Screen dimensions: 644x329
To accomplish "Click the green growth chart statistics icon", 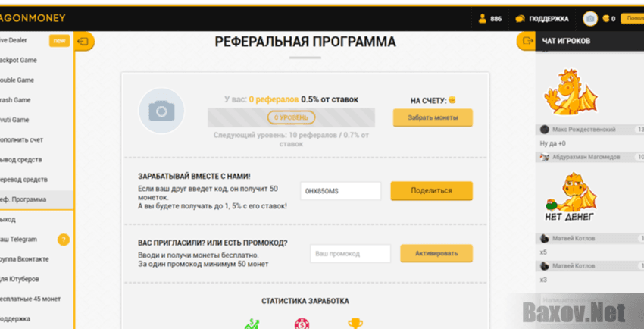I will tap(252, 324).
